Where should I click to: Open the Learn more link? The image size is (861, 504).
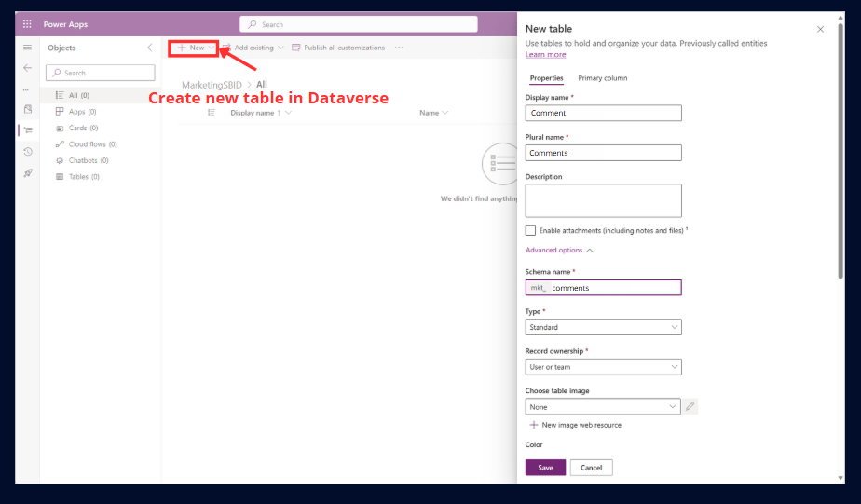[x=545, y=54]
